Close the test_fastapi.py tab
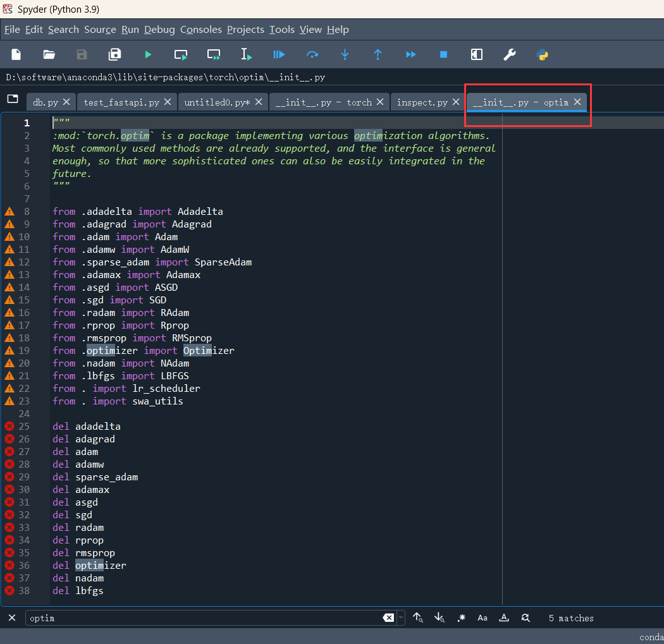The image size is (664, 644). (168, 102)
